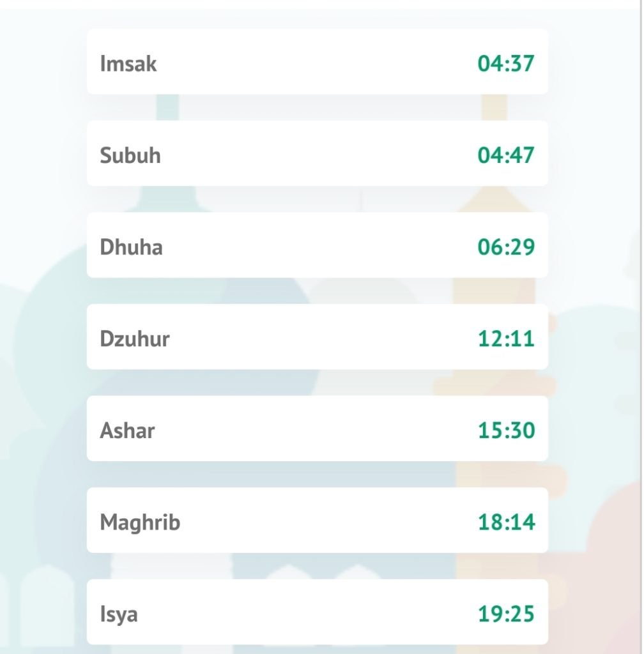This screenshot has width=644, height=654.
Task: Select the Ashar prayer row
Action: [x=318, y=429]
